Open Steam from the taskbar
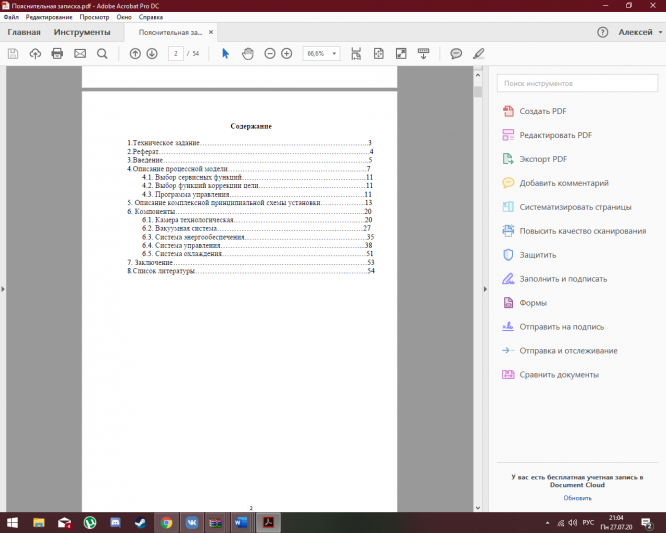666x533 pixels. click(141, 523)
